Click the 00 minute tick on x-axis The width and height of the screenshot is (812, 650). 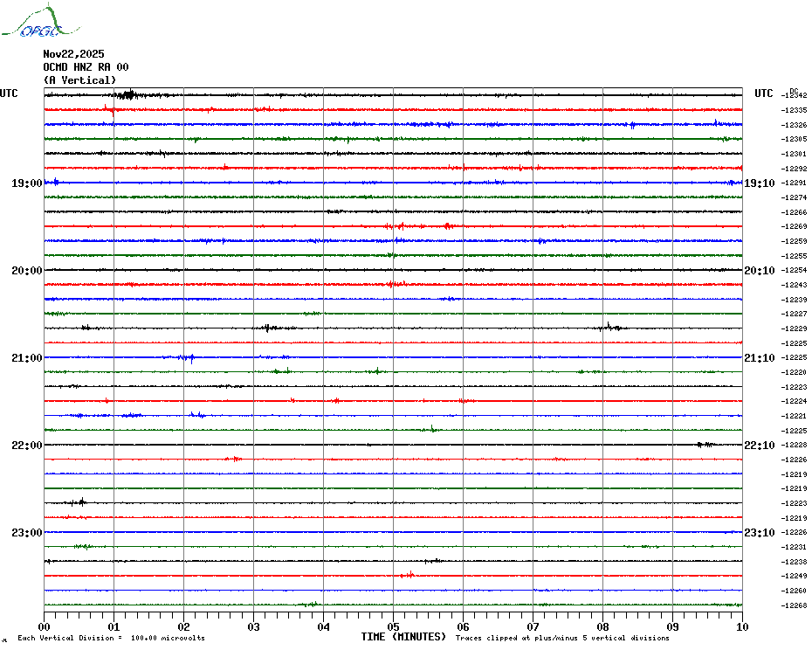(x=45, y=626)
